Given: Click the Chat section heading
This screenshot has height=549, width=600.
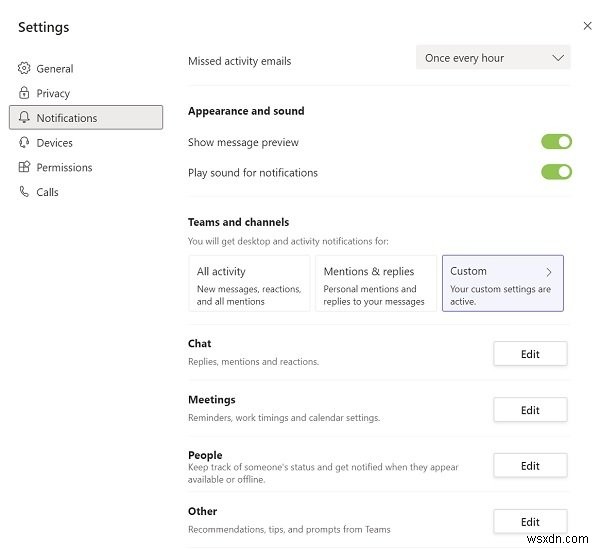Looking at the screenshot, I should coord(199,343).
